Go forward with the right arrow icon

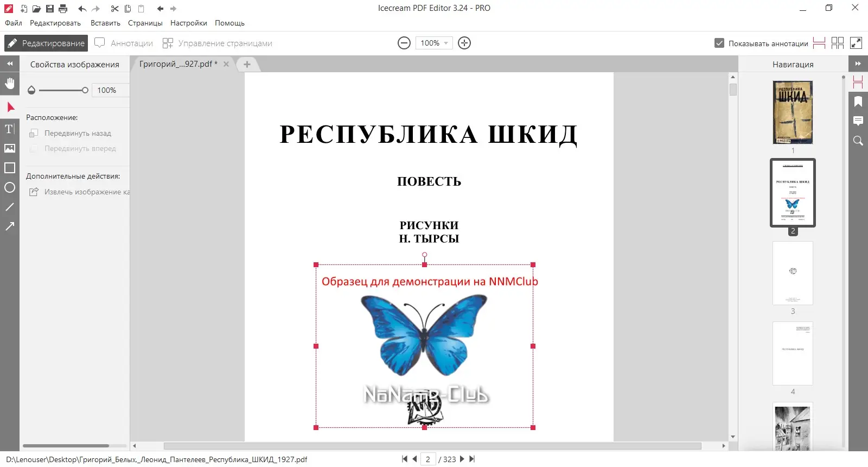pyautogui.click(x=174, y=9)
